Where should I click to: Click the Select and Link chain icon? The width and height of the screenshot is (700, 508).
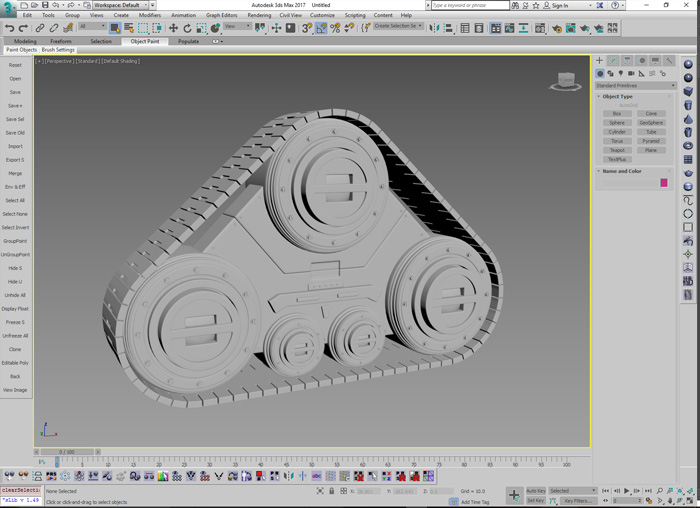(40, 28)
